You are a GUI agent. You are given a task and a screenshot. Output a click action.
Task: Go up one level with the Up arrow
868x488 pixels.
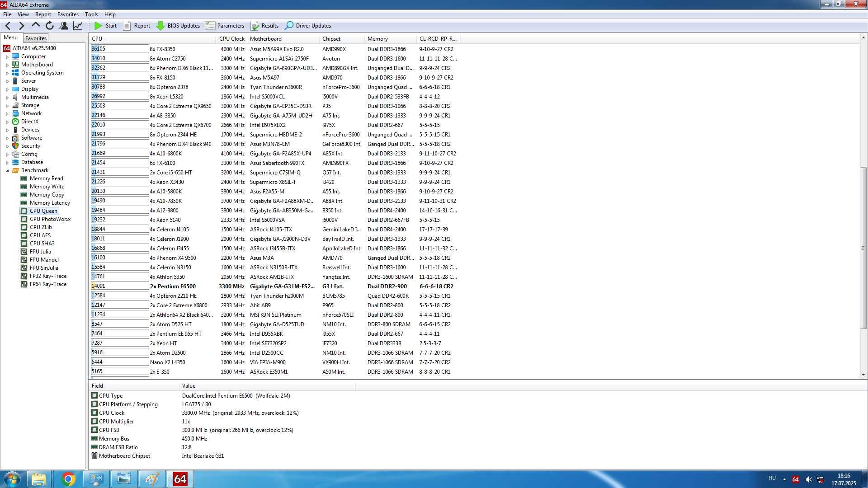click(35, 25)
